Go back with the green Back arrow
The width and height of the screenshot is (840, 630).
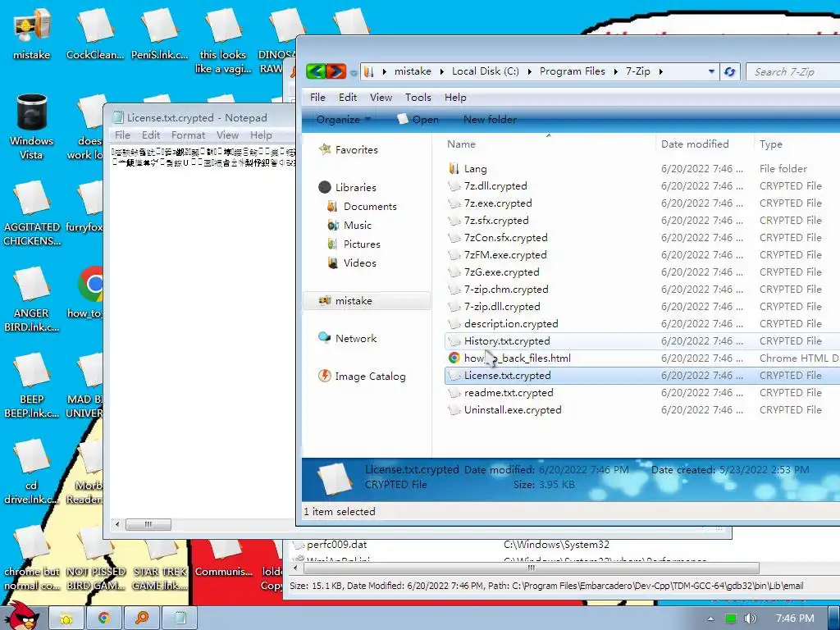[x=316, y=71]
